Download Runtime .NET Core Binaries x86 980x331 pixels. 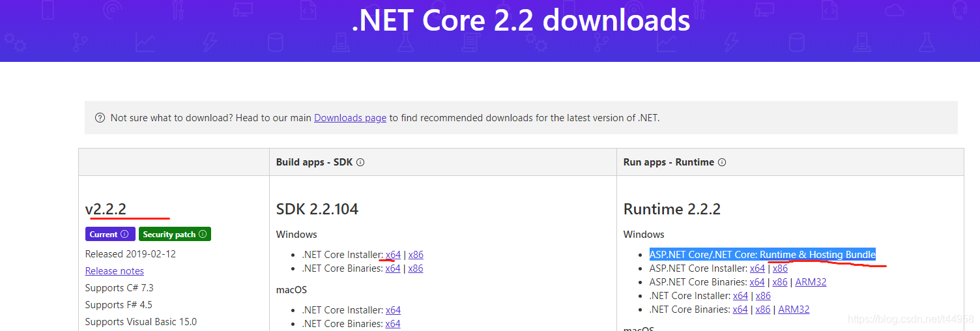(763, 309)
